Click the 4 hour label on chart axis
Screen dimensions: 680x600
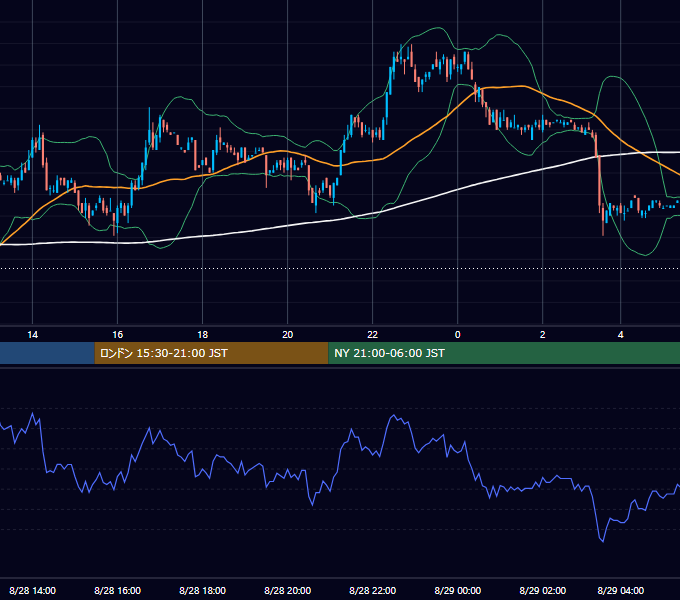621,335
